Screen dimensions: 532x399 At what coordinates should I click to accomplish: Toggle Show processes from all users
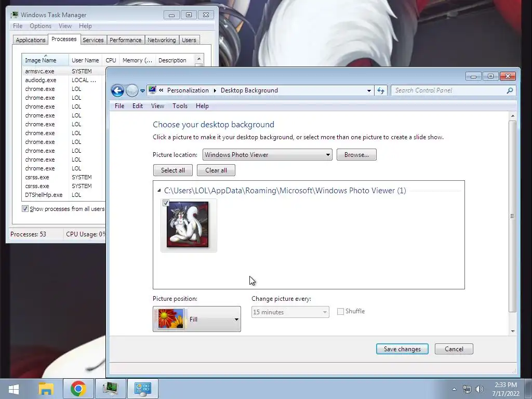pos(25,209)
